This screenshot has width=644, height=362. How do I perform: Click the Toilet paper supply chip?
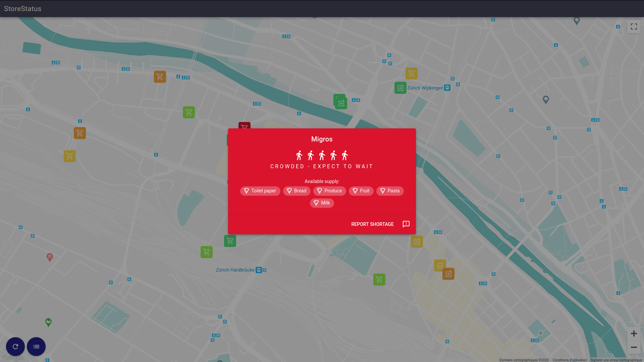tap(260, 191)
